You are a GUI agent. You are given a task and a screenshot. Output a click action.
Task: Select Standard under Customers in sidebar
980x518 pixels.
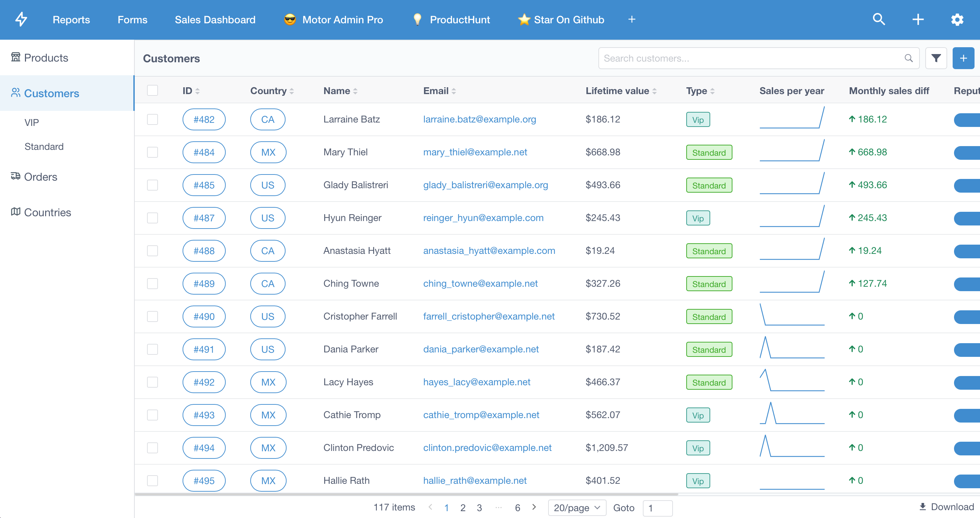coord(44,146)
